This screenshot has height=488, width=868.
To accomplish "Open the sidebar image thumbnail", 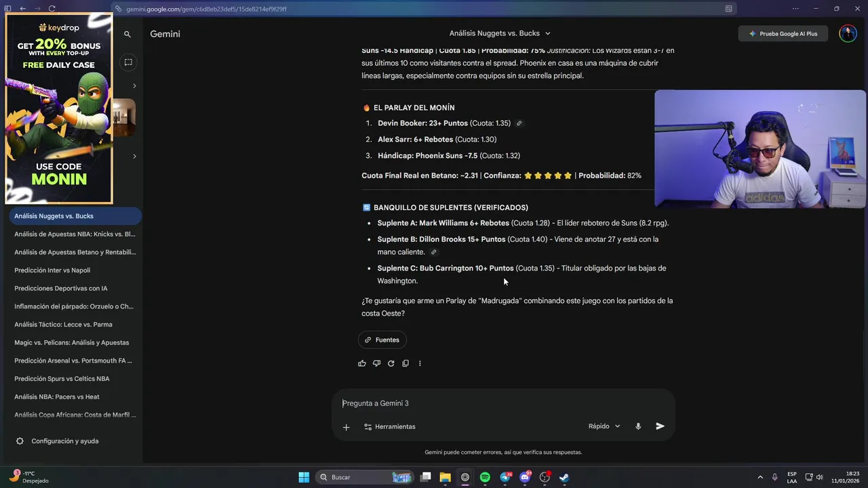I will tap(125, 117).
